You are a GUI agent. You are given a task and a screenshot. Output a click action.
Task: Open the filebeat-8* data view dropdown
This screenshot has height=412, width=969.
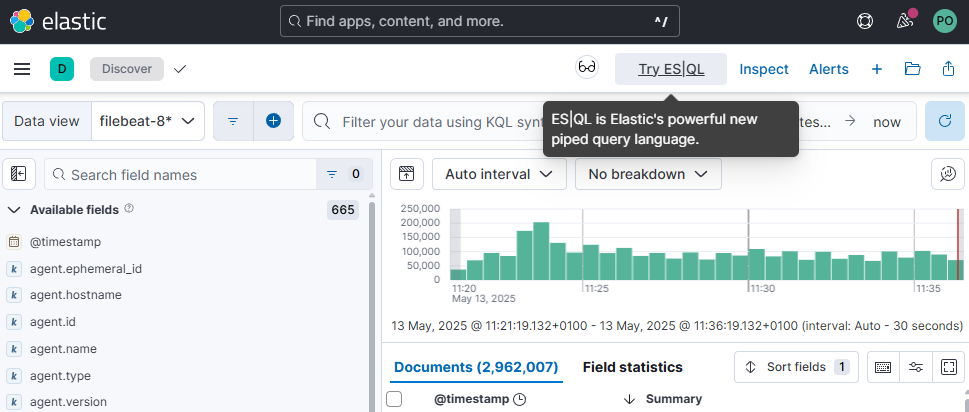pos(148,121)
